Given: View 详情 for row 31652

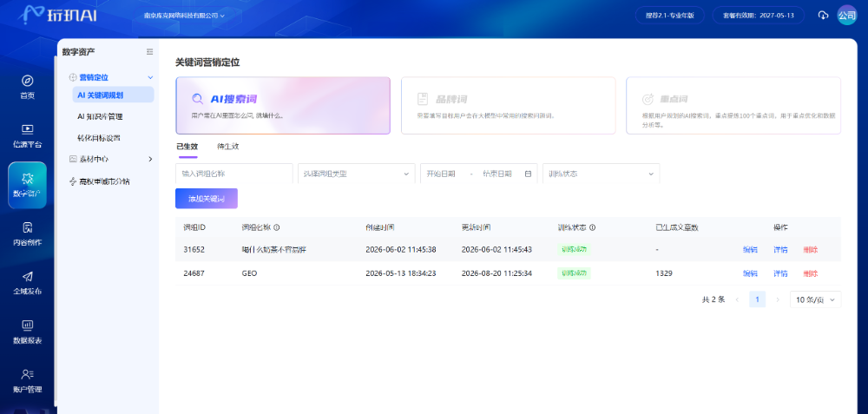Looking at the screenshot, I should tap(780, 250).
